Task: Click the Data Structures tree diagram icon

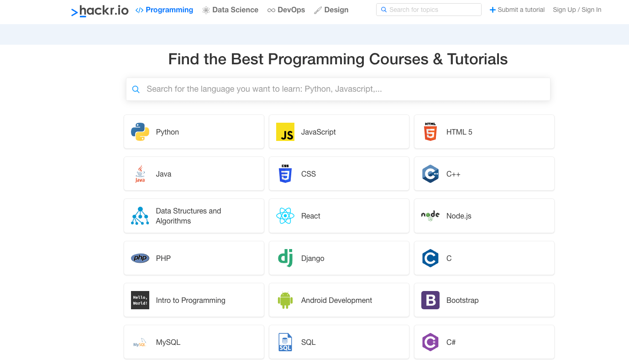Action: pos(140,216)
